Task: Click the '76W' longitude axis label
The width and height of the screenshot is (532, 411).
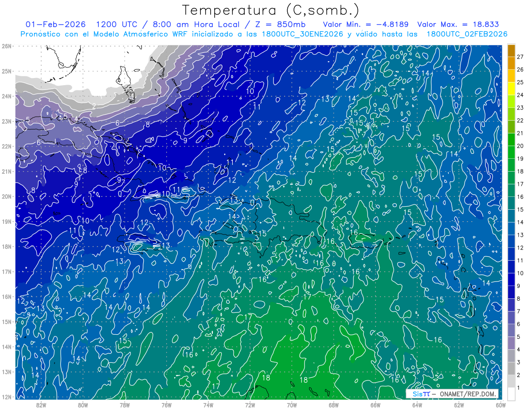Action: 166,405
